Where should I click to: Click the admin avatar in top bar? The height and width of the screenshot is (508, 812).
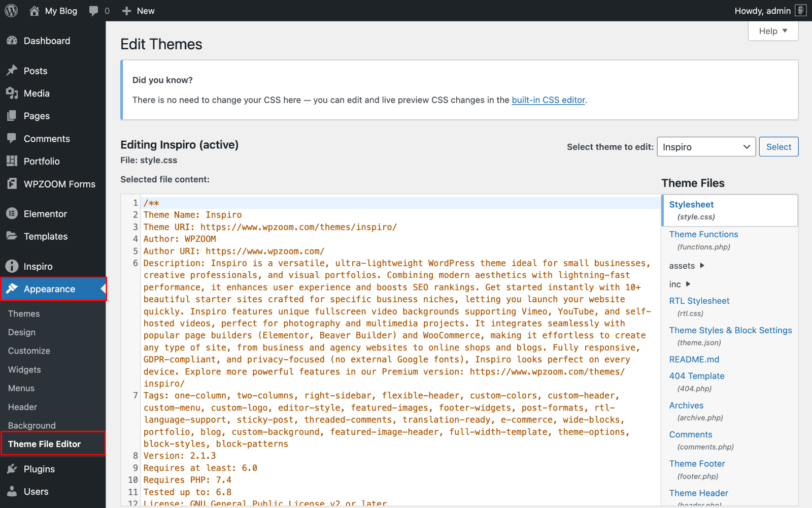(x=800, y=11)
